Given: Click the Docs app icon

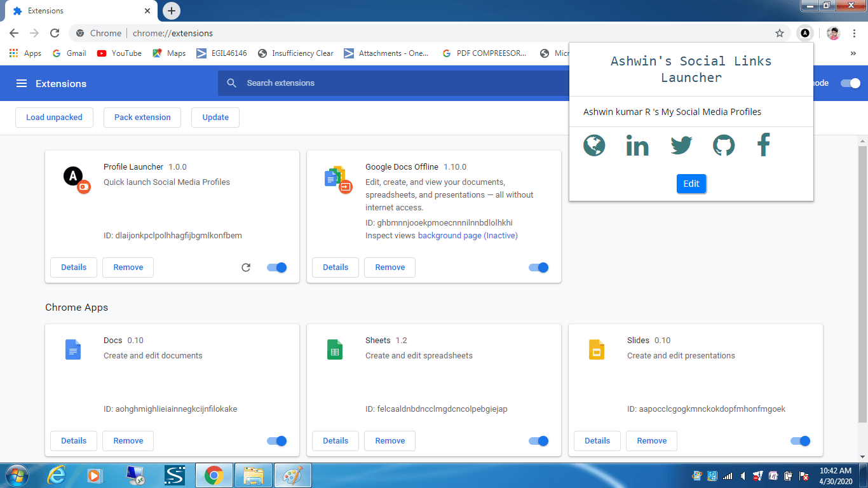Looking at the screenshot, I should (x=73, y=349).
